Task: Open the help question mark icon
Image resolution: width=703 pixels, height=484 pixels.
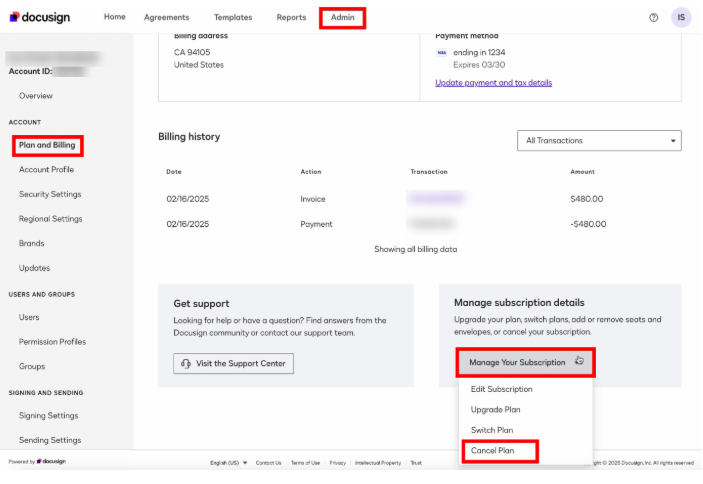Action: 653,17
